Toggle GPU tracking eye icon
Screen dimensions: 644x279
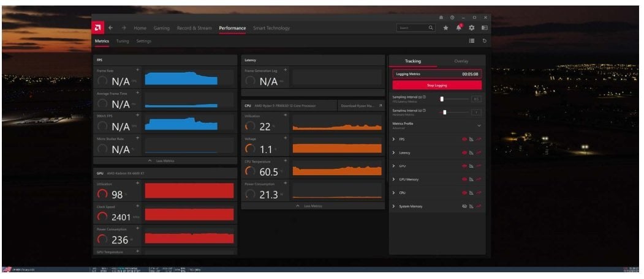[464, 166]
